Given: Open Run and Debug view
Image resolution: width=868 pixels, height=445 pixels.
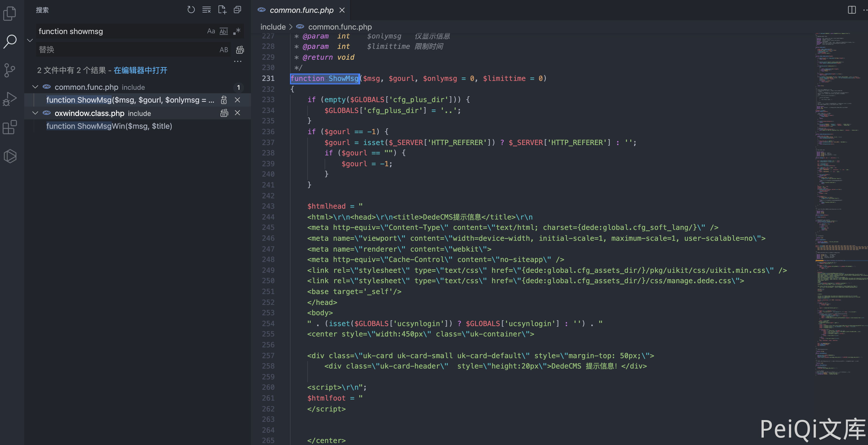Looking at the screenshot, I should (x=10, y=99).
